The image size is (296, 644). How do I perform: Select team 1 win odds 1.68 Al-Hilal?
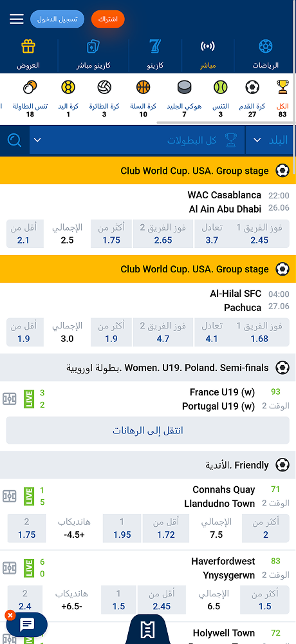coord(259,332)
